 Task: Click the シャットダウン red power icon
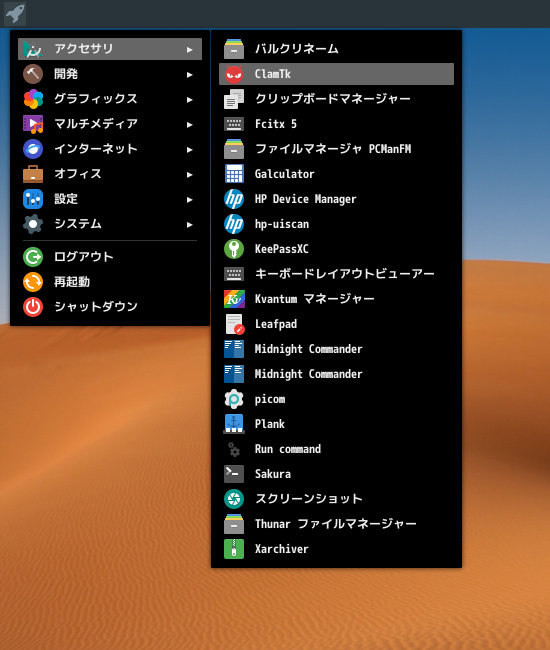tap(33, 307)
